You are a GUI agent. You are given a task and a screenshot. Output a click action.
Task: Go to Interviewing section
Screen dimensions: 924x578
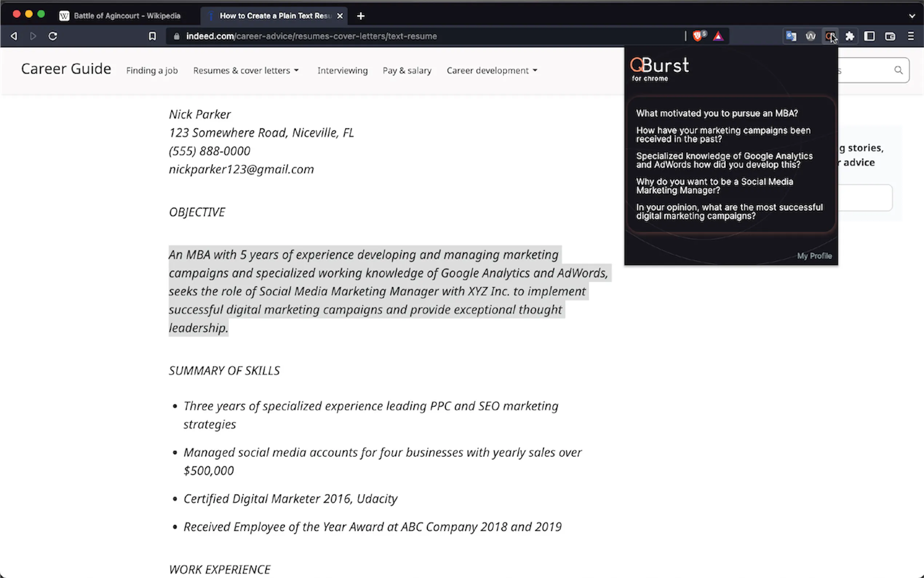tap(342, 70)
